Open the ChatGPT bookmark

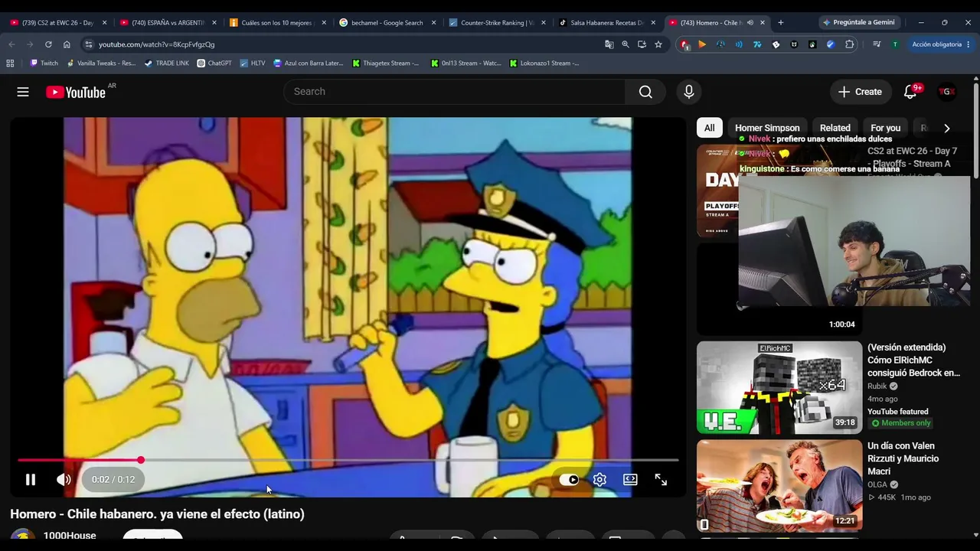point(214,64)
